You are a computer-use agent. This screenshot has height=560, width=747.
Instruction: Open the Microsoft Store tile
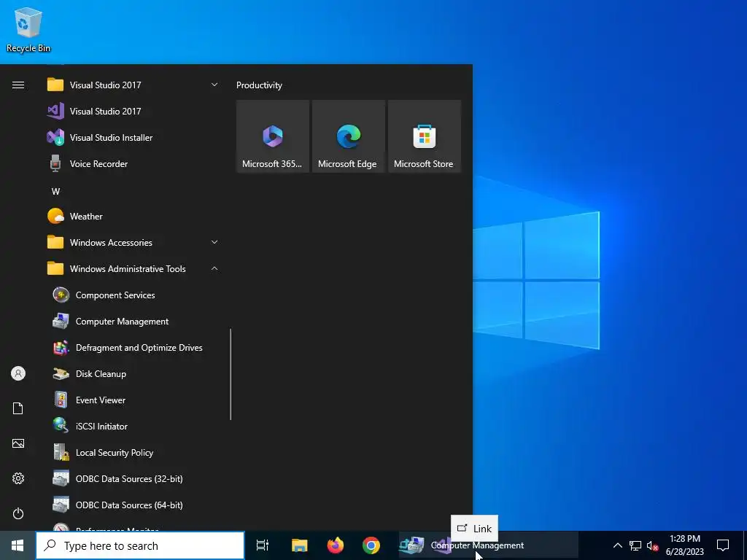(x=425, y=136)
